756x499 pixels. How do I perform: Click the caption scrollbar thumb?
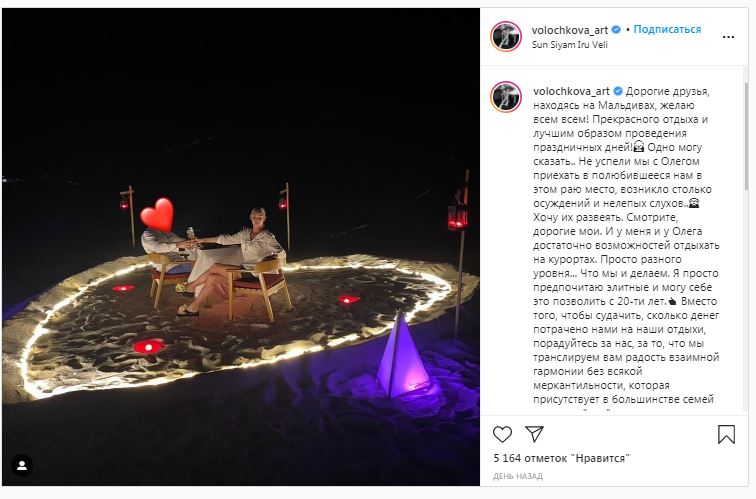pos(746,136)
